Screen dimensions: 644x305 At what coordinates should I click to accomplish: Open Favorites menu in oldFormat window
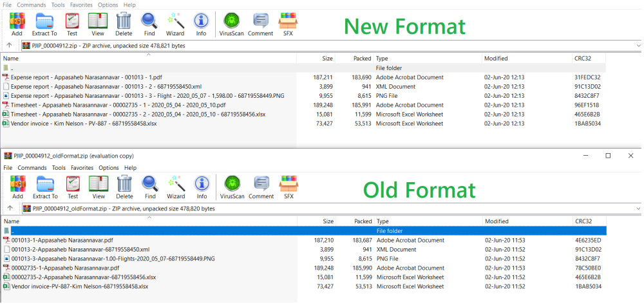pyautogui.click(x=82, y=168)
